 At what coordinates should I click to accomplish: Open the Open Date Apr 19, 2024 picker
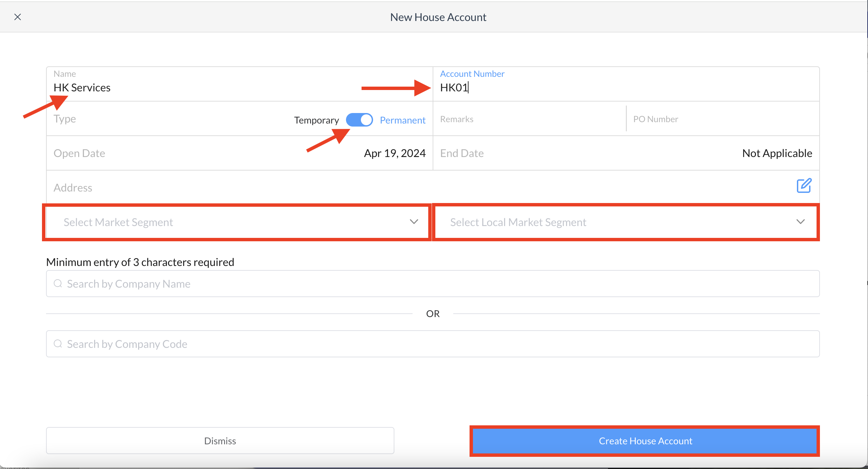pyautogui.click(x=394, y=153)
